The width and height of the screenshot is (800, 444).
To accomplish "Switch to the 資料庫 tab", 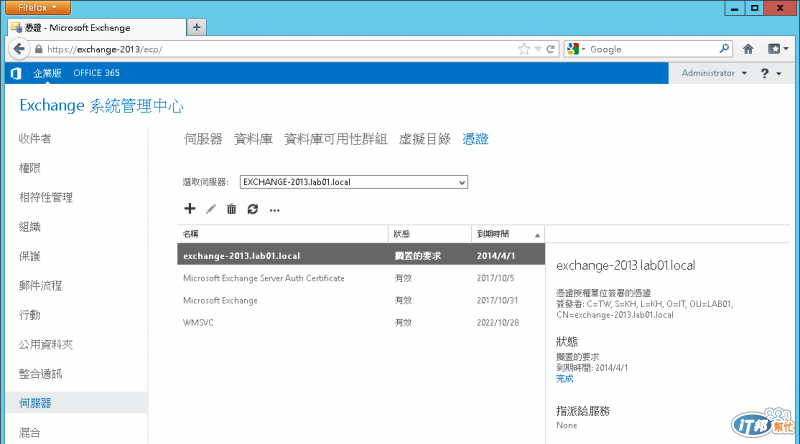I will (253, 139).
